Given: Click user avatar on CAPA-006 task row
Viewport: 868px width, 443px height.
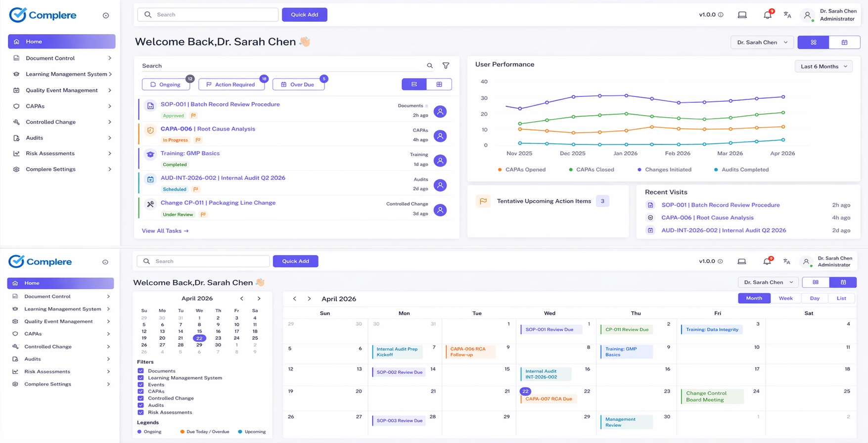Looking at the screenshot, I should tap(440, 136).
